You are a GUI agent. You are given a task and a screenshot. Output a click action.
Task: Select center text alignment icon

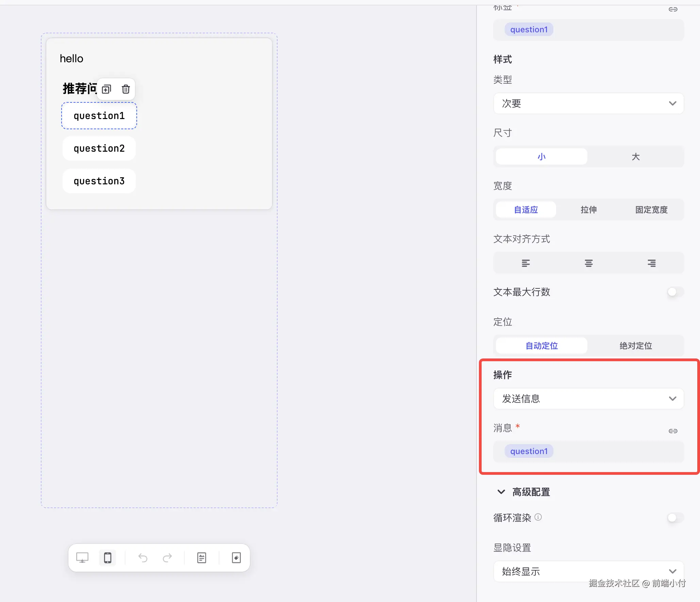click(x=588, y=263)
